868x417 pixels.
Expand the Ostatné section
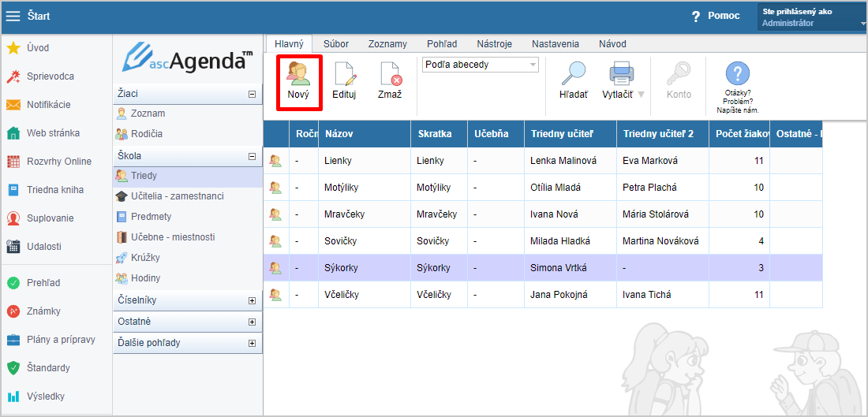253,322
